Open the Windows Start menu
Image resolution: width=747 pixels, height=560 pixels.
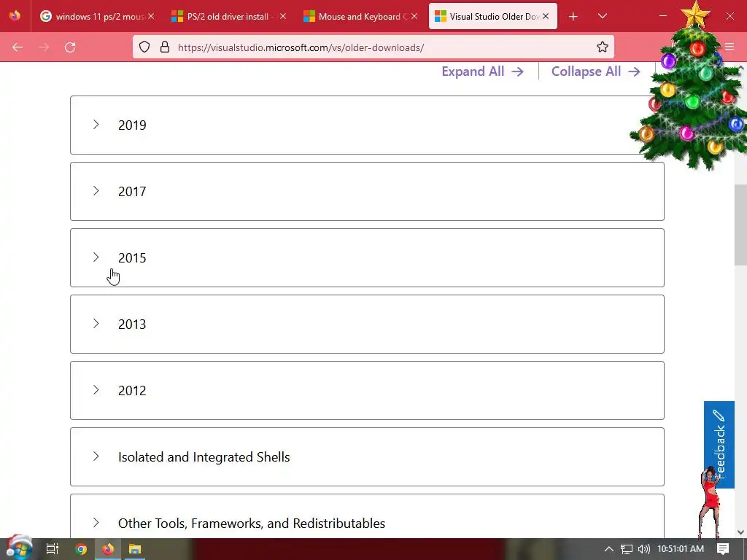pos(20,548)
